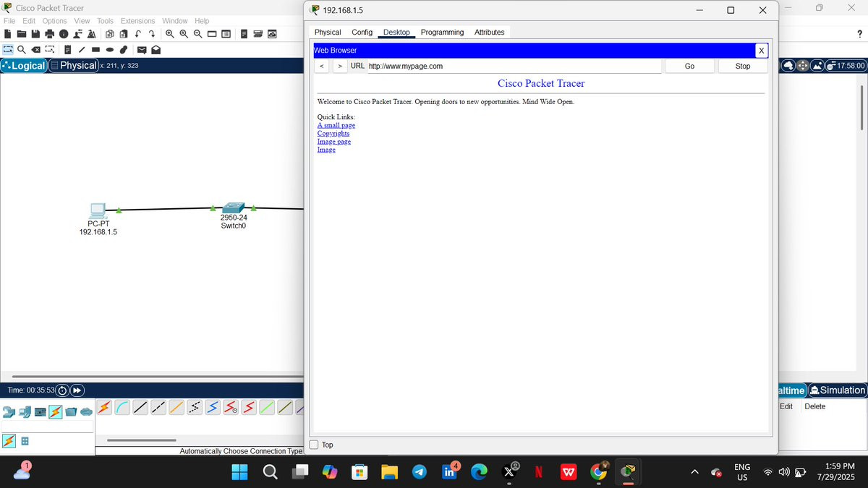The width and height of the screenshot is (868, 488).
Task: Choose the Phone cable (dotted zigzag)
Action: tap(195, 408)
